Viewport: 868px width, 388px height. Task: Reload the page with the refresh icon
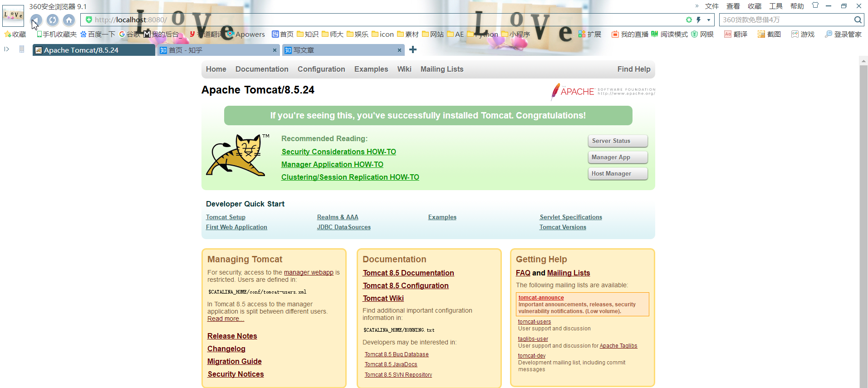pos(53,20)
